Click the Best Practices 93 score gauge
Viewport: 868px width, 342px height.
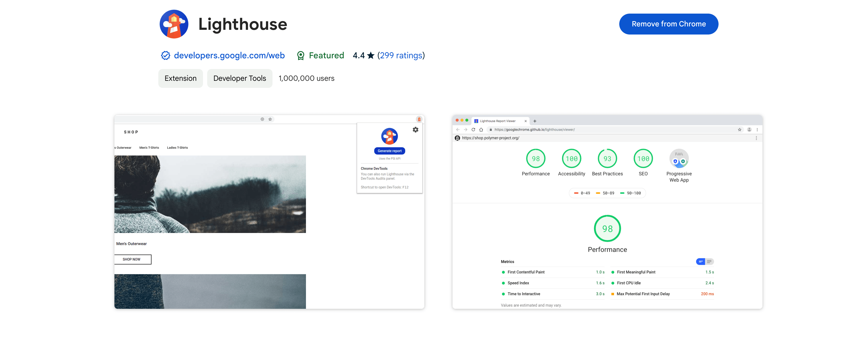(607, 158)
